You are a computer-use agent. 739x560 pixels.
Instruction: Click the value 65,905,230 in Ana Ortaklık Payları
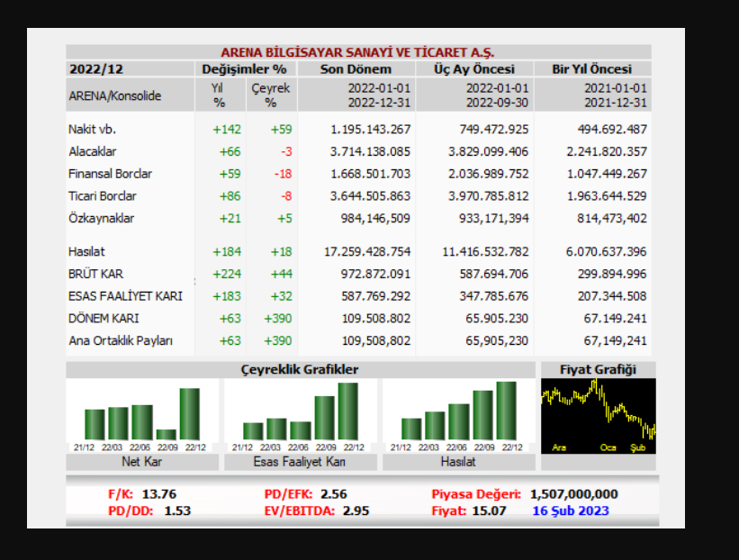pos(497,340)
